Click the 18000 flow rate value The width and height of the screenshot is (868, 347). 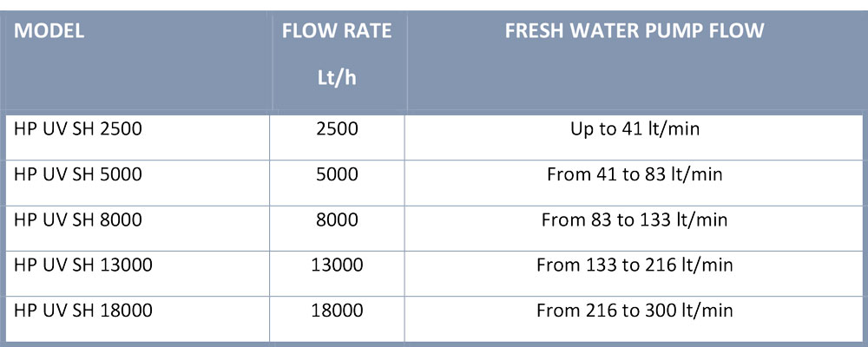[337, 310]
